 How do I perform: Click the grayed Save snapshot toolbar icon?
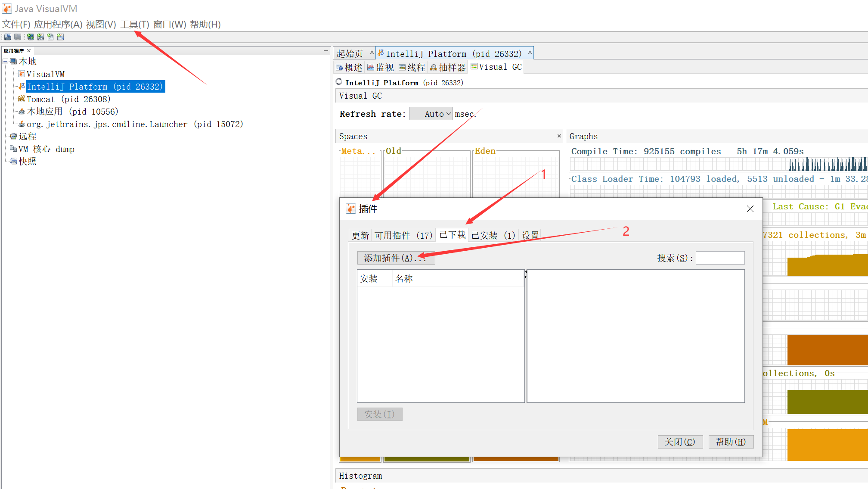[18, 37]
